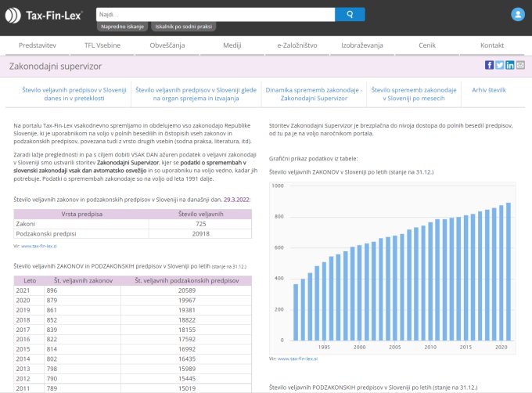
Task: Open the e-Založništvo menu
Action: coord(297,45)
